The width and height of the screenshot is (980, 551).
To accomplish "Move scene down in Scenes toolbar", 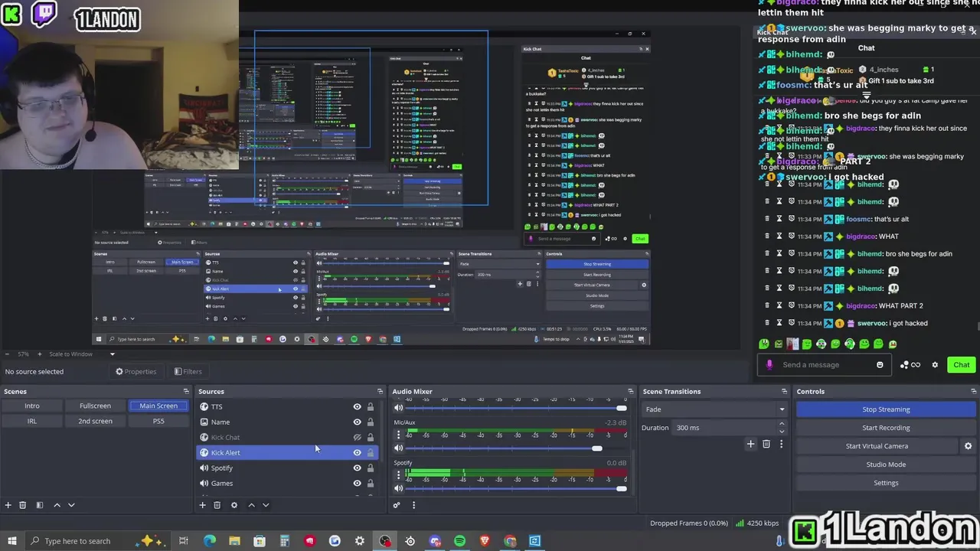I will pyautogui.click(x=71, y=505).
